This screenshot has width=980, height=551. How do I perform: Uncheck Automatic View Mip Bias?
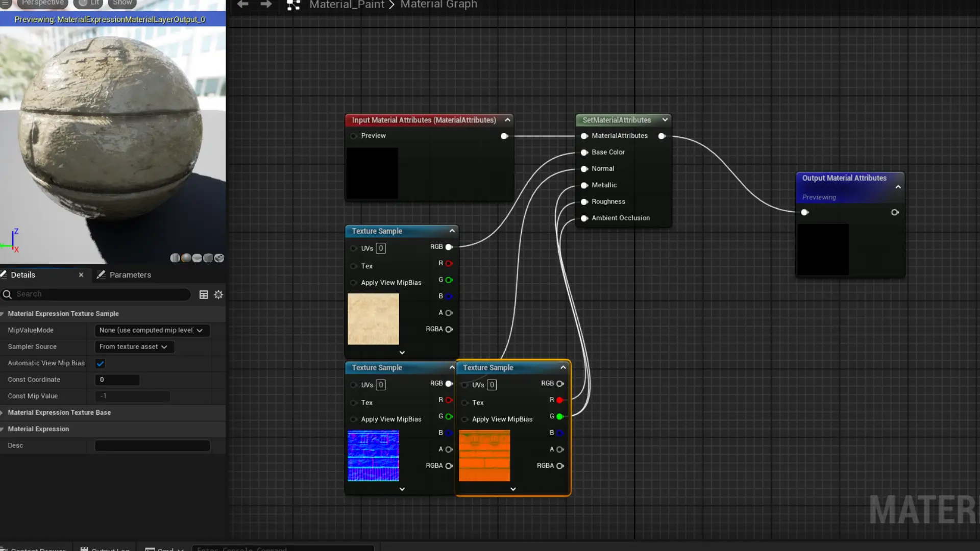100,364
